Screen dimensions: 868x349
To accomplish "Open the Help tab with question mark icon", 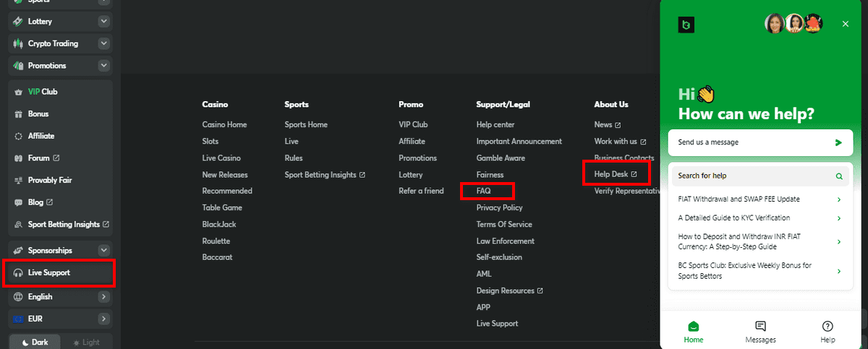I will pos(827,332).
